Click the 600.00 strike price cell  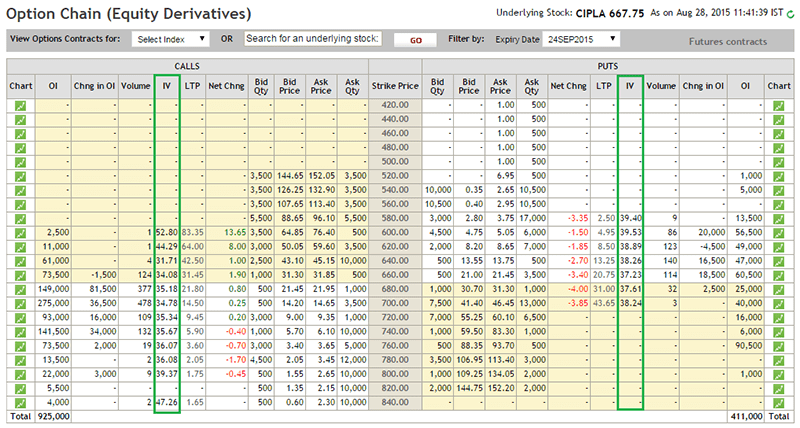tap(395, 232)
